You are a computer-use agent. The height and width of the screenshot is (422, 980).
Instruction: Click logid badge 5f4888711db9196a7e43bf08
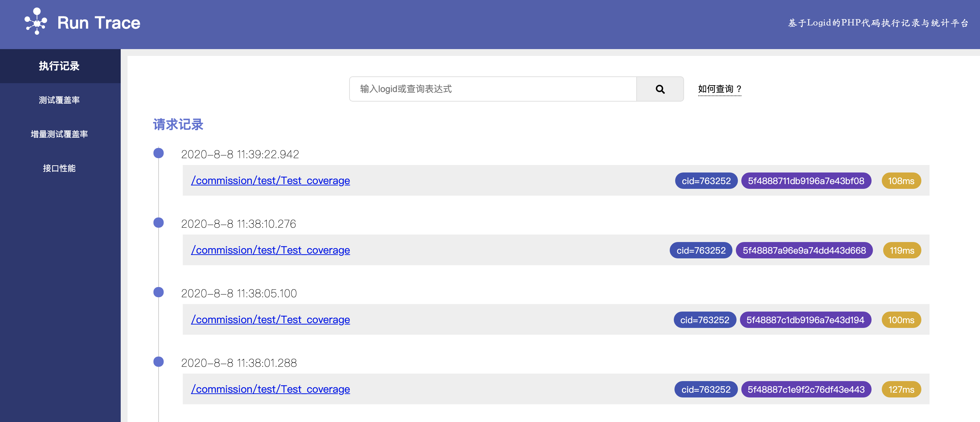pyautogui.click(x=806, y=181)
